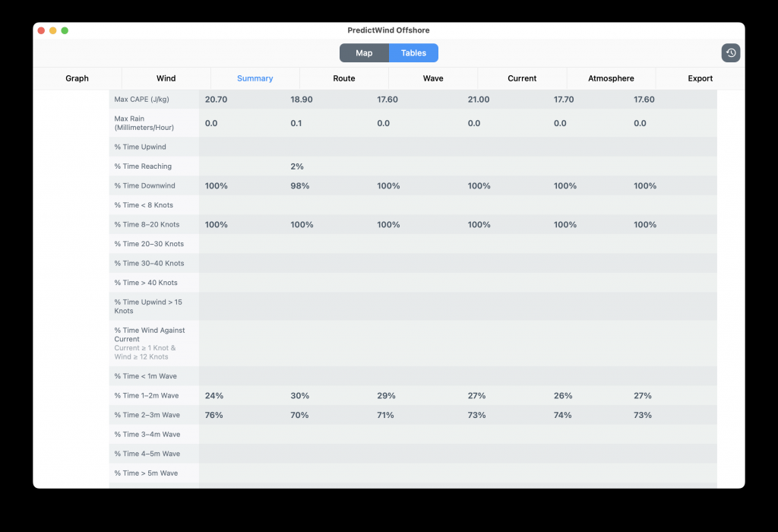Click the % Time Wind Against Current label

[149, 335]
